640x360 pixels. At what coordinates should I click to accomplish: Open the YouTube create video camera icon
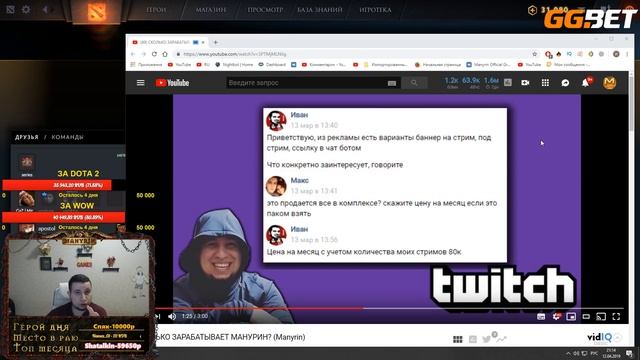525,83
